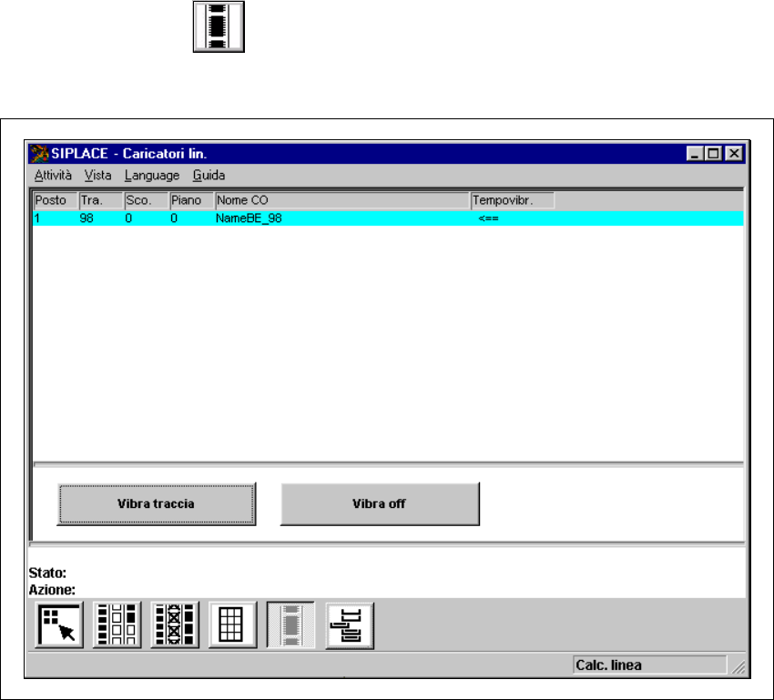Click the Calc. linea status bar field
774x700 pixels.
tap(649, 665)
